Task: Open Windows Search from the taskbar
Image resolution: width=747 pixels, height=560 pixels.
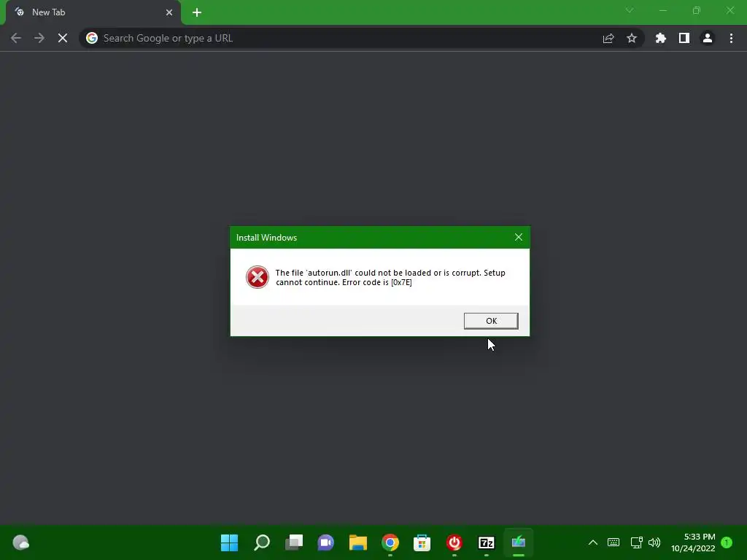Action: pyautogui.click(x=262, y=542)
